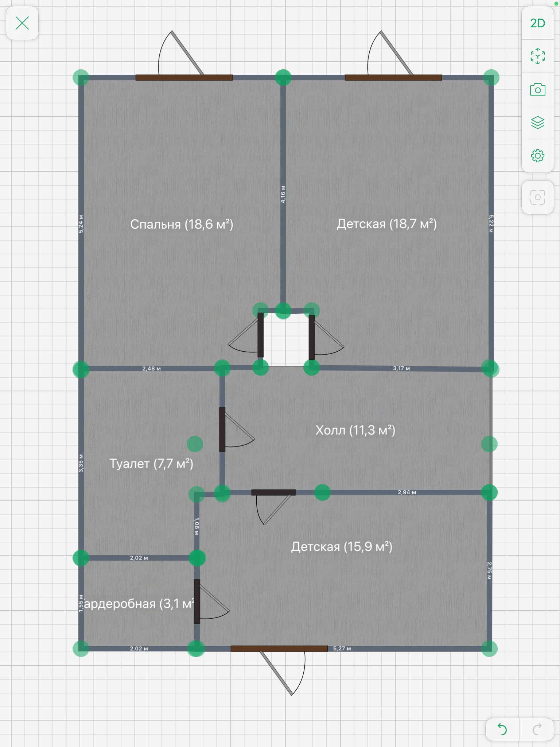Select the node atop the 4,16 м wall
Image resolution: width=560 pixels, height=747 pixels.
(x=283, y=78)
